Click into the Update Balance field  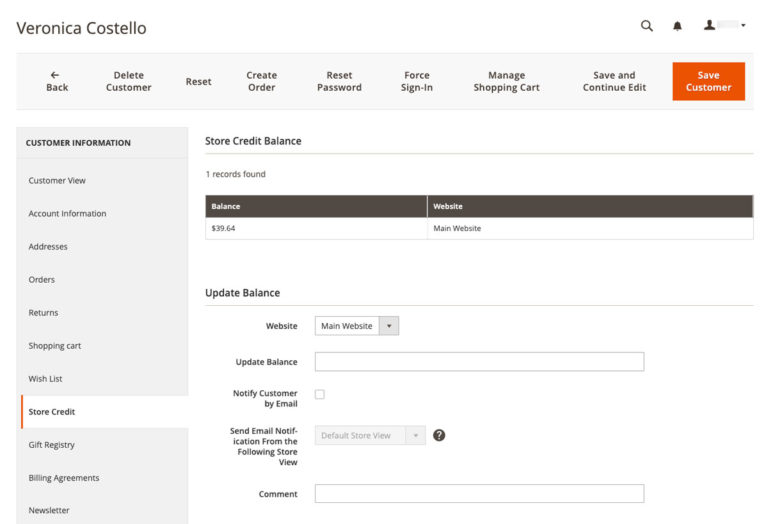pos(479,362)
